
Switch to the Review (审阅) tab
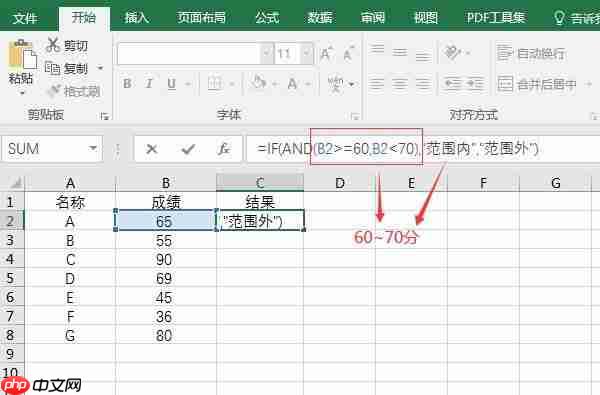pos(373,18)
